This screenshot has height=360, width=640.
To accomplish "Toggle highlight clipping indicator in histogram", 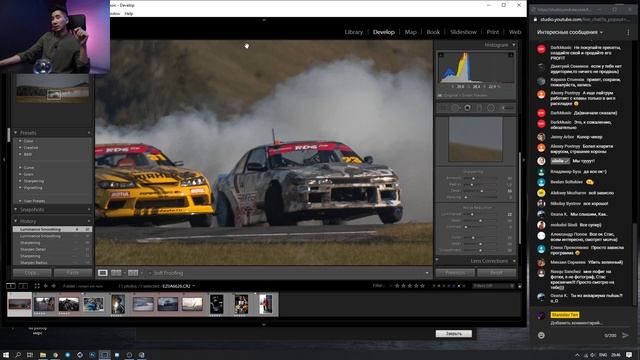I will 511,55.
